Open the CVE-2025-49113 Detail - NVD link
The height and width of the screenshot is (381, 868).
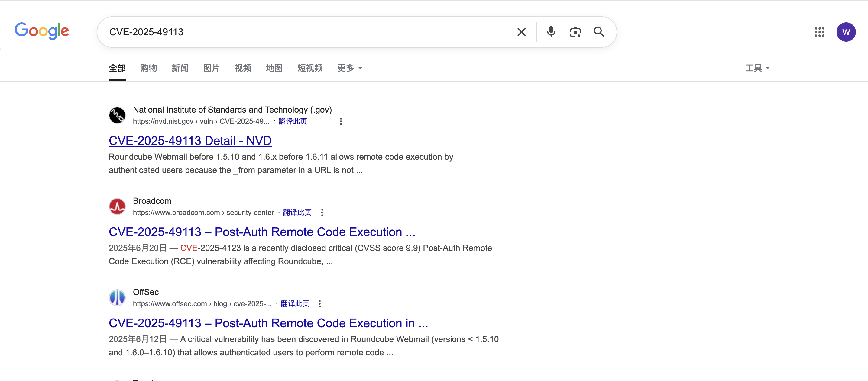[x=190, y=141]
